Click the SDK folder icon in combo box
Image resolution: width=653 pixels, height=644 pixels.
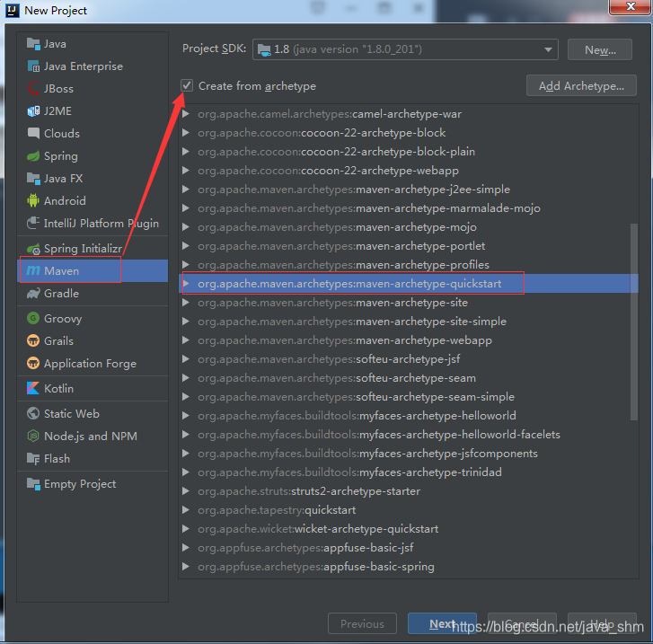pos(264,50)
